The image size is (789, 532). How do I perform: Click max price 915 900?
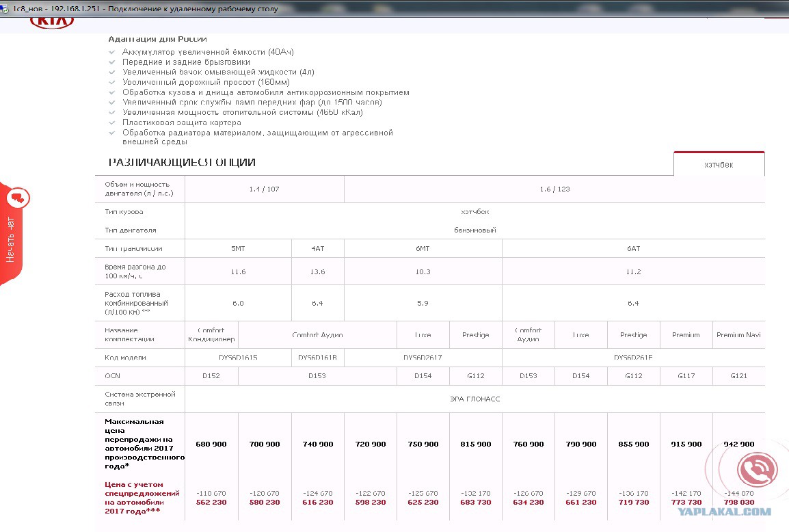[686, 444]
